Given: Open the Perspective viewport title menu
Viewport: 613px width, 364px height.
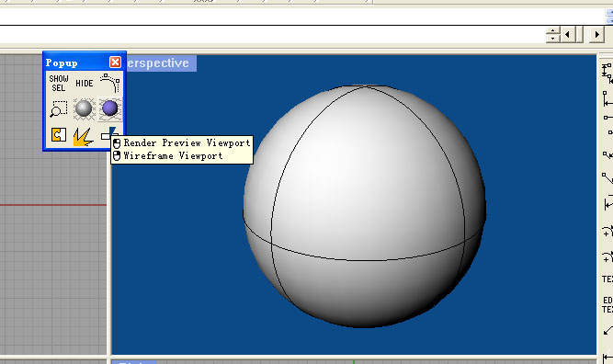Looking at the screenshot, I should pyautogui.click(x=161, y=63).
